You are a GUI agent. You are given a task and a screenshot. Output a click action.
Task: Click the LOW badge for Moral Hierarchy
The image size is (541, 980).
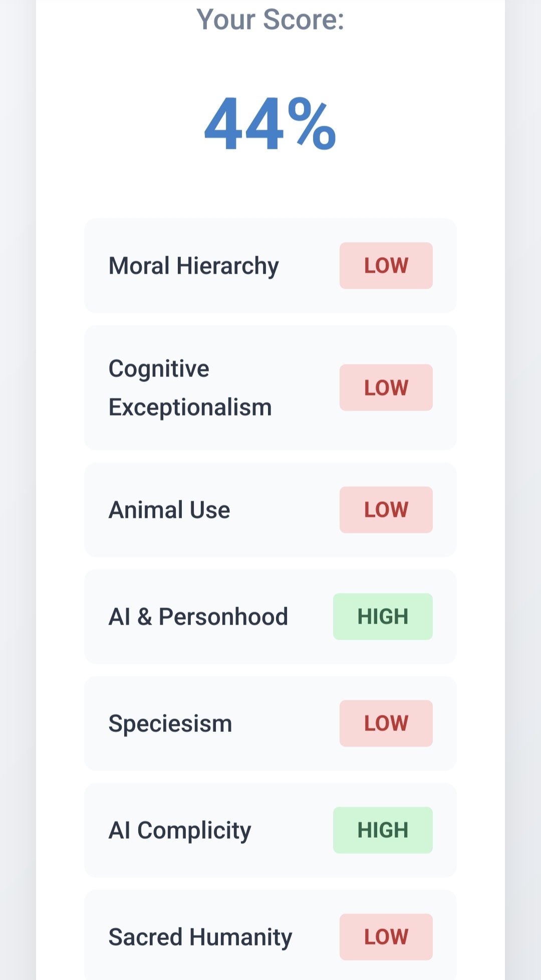(x=386, y=266)
